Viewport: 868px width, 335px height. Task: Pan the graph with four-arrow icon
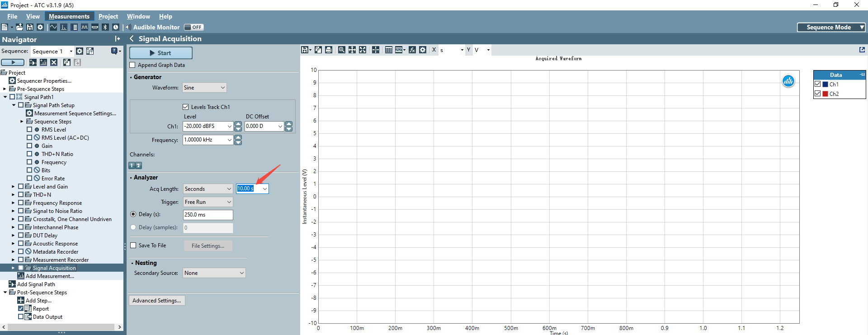point(352,50)
